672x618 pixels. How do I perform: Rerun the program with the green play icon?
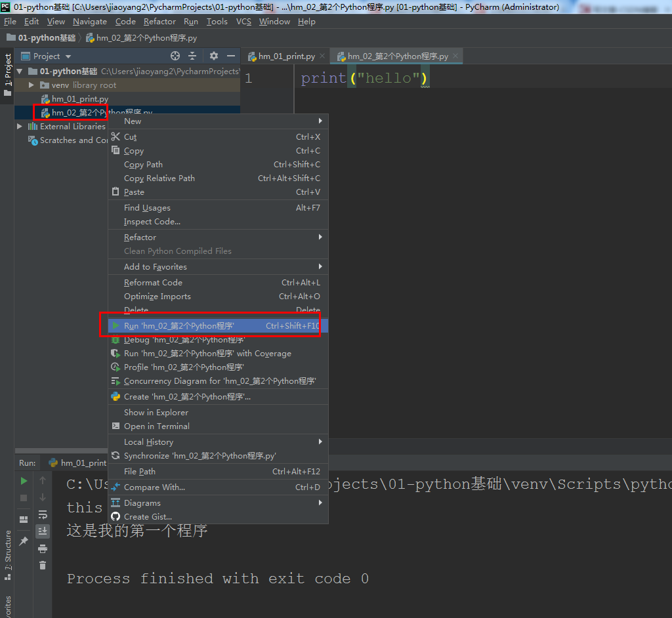click(x=24, y=481)
